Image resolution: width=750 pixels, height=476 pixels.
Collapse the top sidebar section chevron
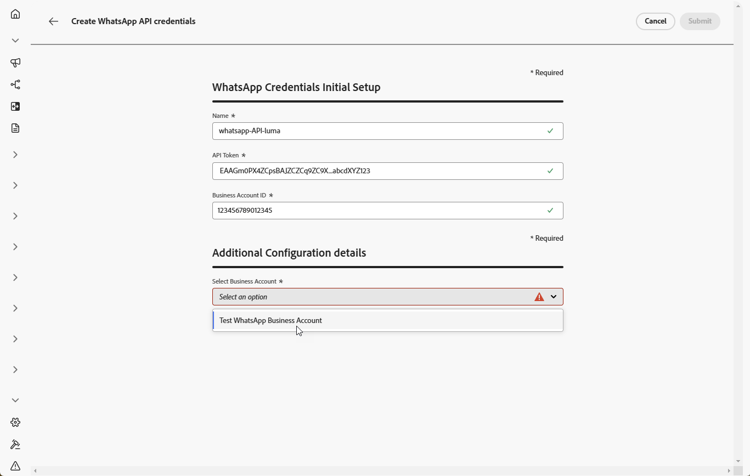click(x=15, y=40)
